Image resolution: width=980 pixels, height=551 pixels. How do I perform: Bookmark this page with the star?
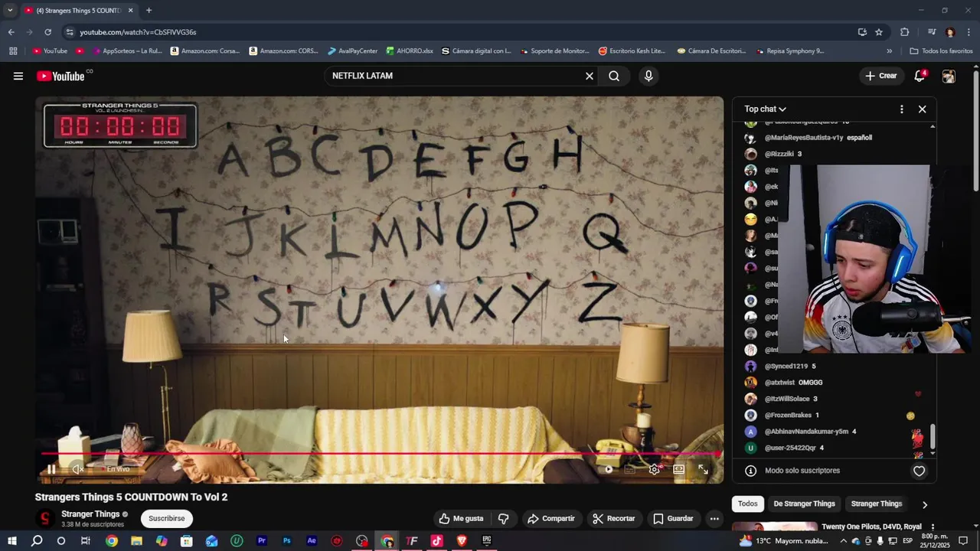coord(879,32)
